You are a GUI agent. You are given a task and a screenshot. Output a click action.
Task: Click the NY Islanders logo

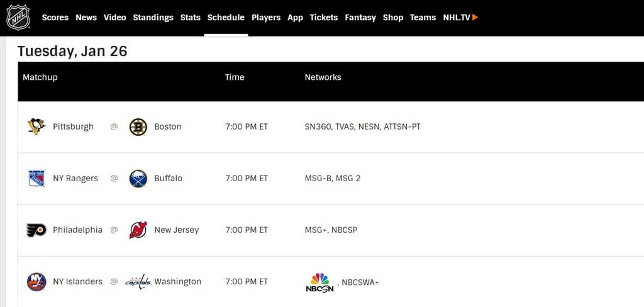[x=36, y=282]
